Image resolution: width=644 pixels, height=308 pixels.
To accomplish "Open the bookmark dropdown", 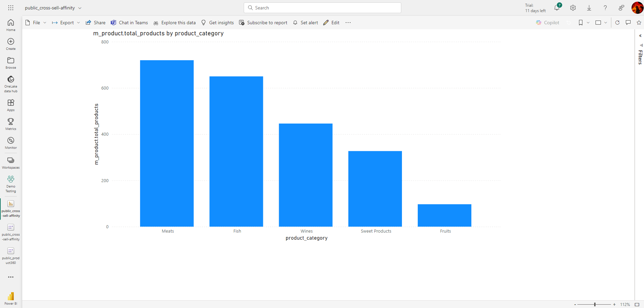I will (x=584, y=23).
